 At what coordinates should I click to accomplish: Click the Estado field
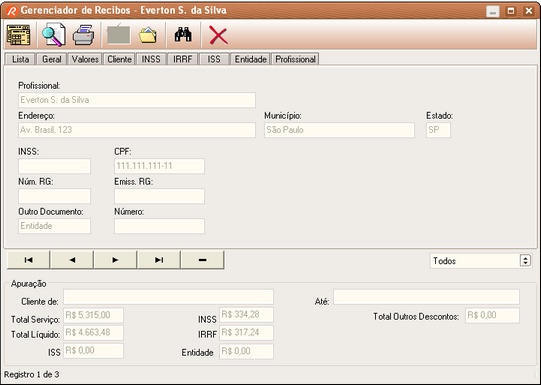click(438, 130)
